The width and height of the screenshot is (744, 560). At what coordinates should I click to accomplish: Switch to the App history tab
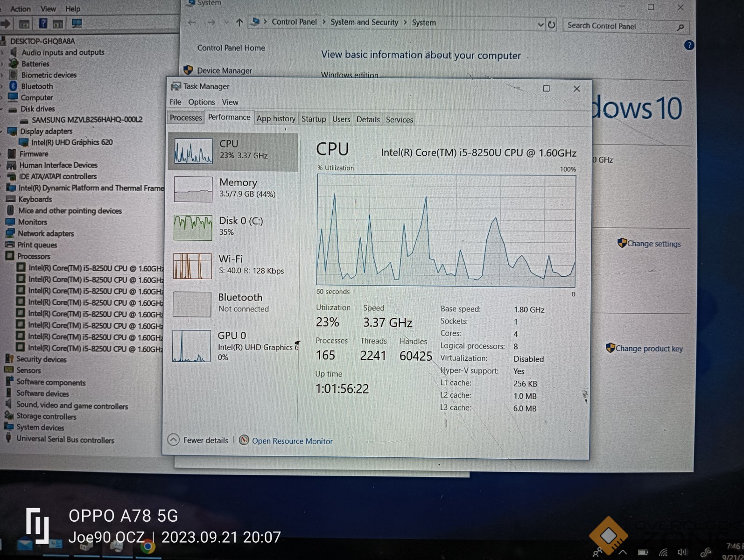pyautogui.click(x=276, y=119)
